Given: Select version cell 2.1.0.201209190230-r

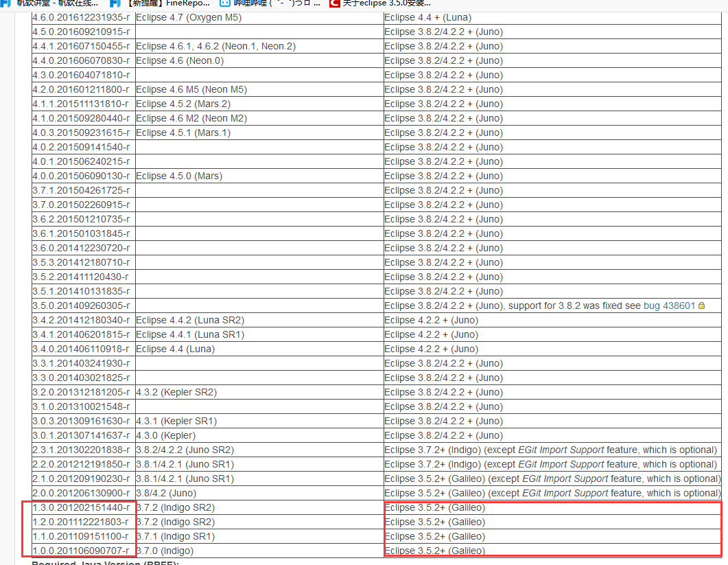Looking at the screenshot, I should [x=84, y=478].
